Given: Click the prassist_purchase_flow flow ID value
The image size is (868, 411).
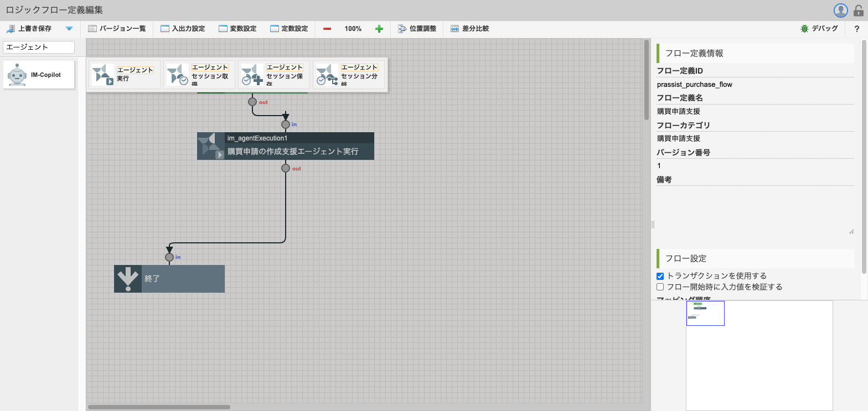Looking at the screenshot, I should tap(694, 85).
